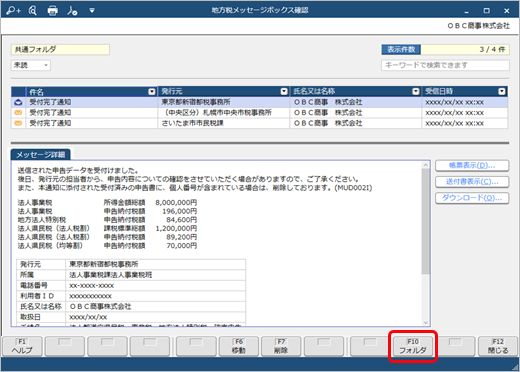
Task: Click the ダウンロード(O)... button
Action: point(472,198)
